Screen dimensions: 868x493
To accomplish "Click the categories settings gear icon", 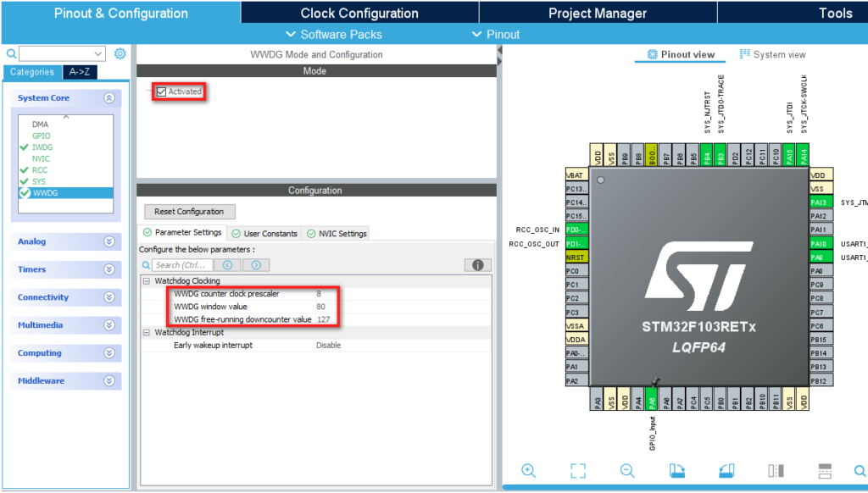I will [x=120, y=53].
